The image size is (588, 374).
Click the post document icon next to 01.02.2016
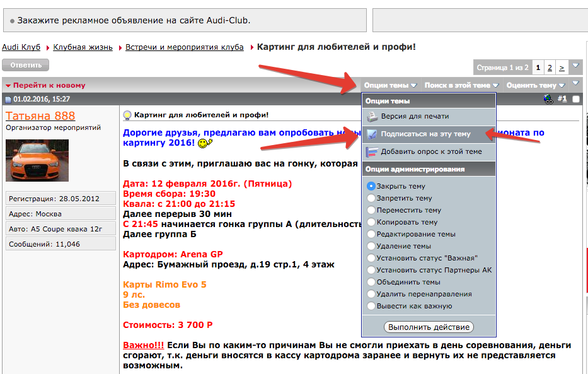pos(8,100)
